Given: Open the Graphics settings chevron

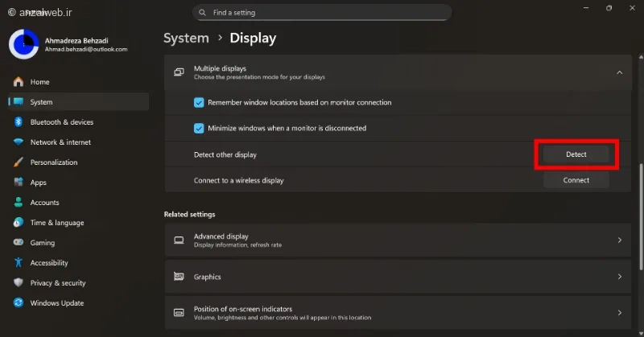Looking at the screenshot, I should click(619, 277).
